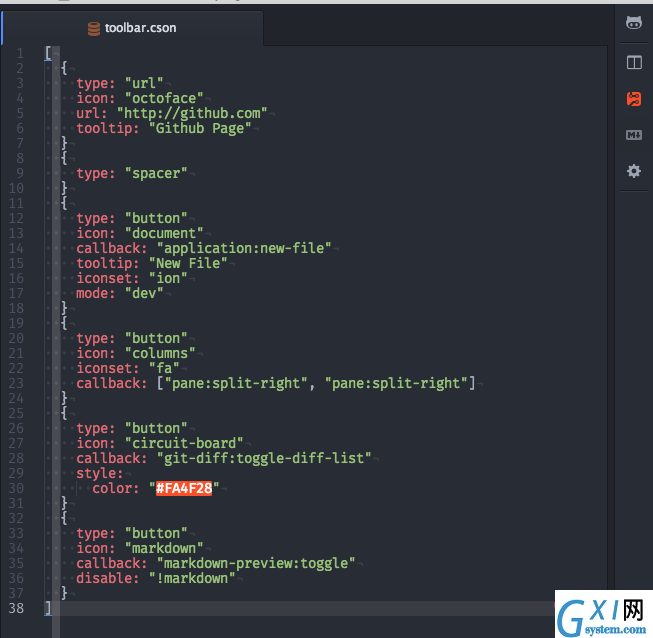Screen dimensions: 653x638
Task: Open settings via the gear toolbar icon
Action: point(634,171)
